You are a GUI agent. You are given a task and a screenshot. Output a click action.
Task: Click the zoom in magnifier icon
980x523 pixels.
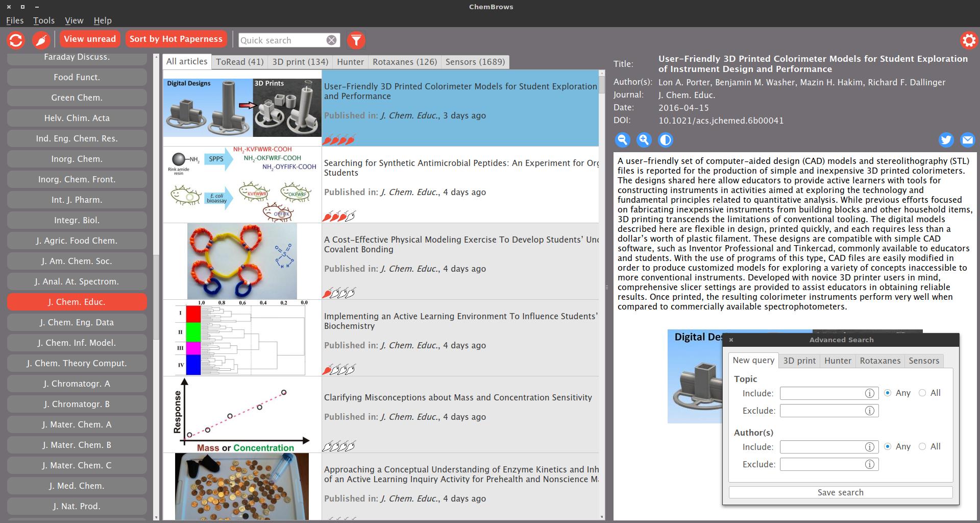[644, 139]
